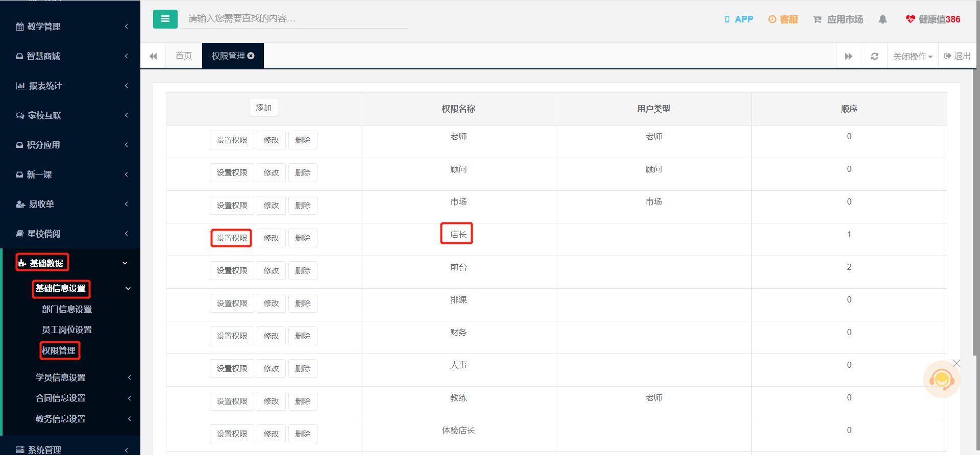The height and width of the screenshot is (455, 980).
Task: Dismiss the floating chat widget x
Action: pyautogui.click(x=957, y=363)
